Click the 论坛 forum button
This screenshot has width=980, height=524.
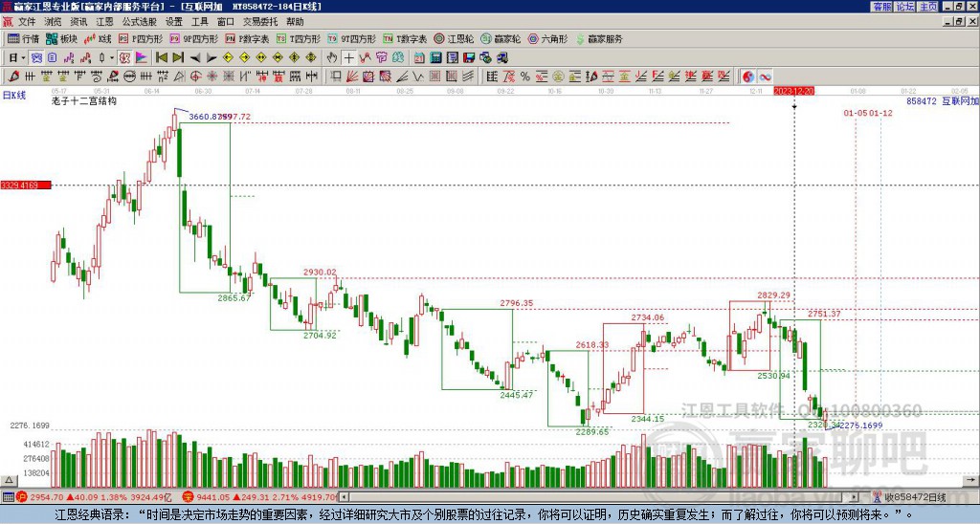(x=904, y=6)
